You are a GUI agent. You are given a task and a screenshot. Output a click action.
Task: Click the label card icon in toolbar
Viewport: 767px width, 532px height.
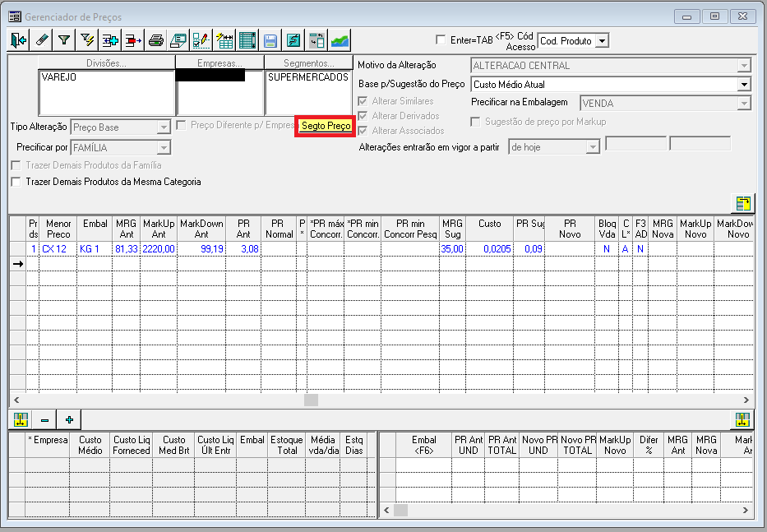click(x=178, y=40)
